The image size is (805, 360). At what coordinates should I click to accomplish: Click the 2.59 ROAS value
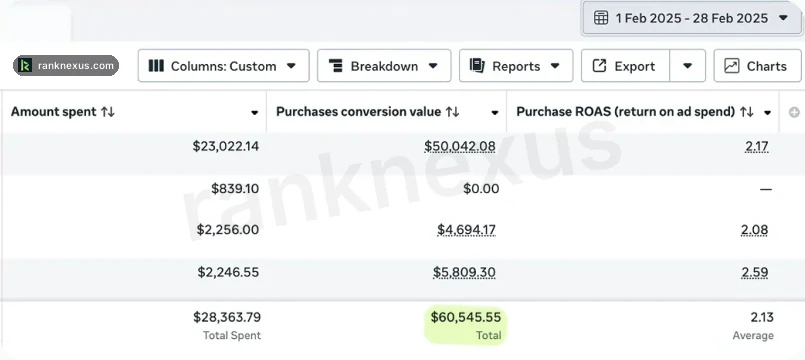pyautogui.click(x=755, y=272)
